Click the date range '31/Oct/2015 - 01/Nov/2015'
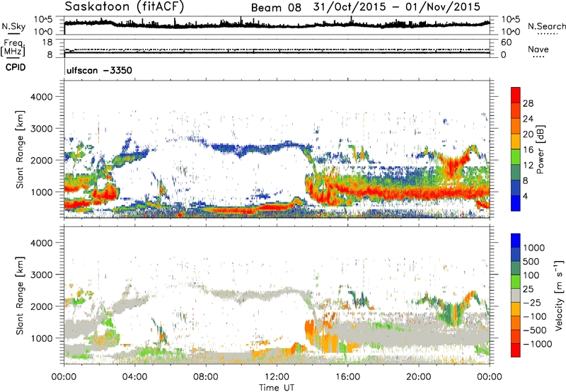The height and width of the screenshot is (392, 566). coord(397,7)
